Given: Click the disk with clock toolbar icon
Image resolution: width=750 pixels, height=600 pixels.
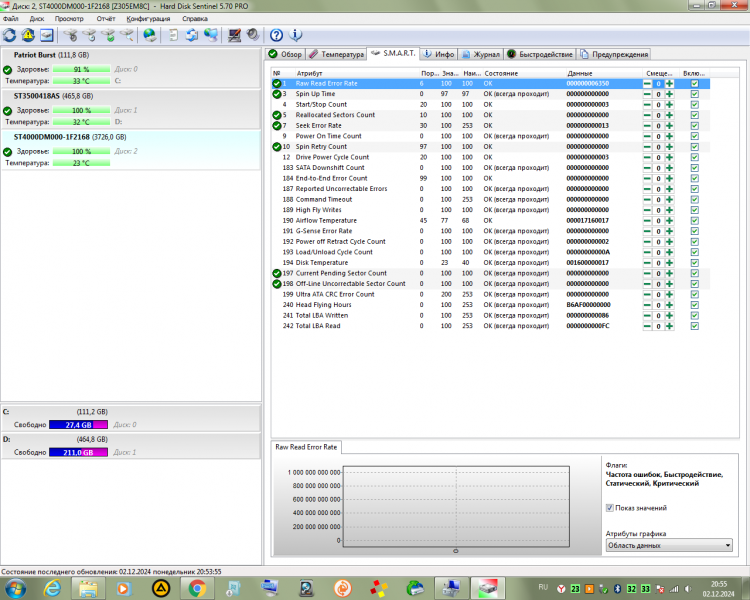Looking at the screenshot, I should pyautogui.click(x=89, y=35).
